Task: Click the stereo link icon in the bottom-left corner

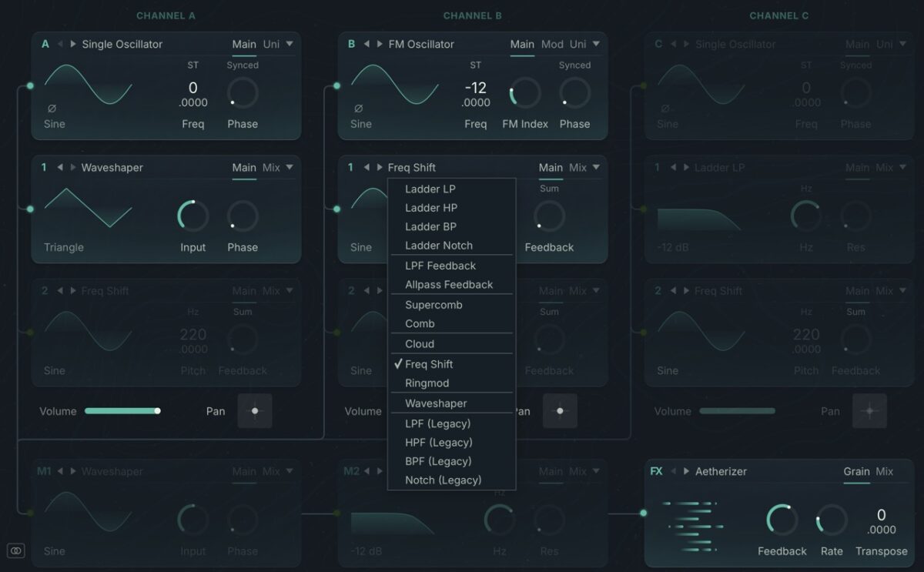Action: 15,550
